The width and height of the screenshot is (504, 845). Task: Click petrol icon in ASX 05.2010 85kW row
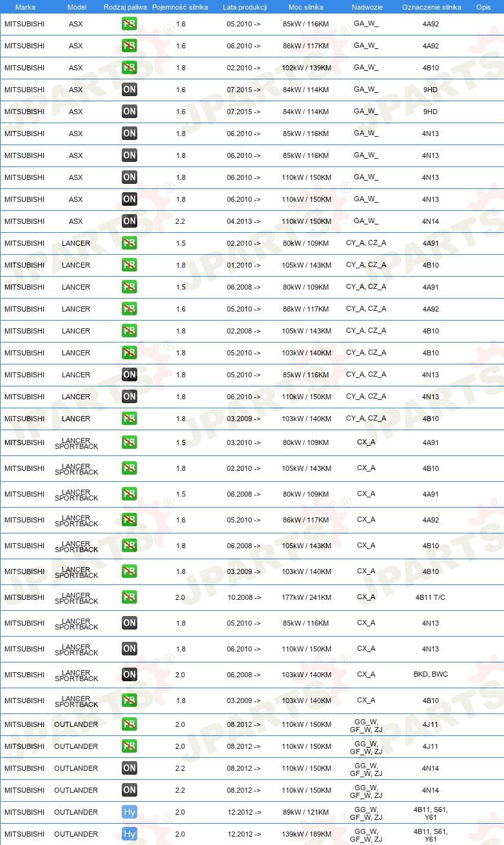click(130, 24)
